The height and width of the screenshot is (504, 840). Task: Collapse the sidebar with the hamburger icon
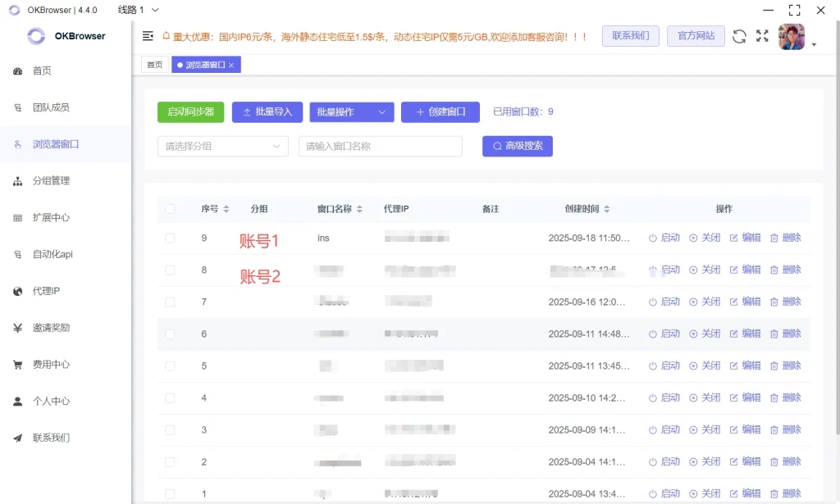[148, 36]
